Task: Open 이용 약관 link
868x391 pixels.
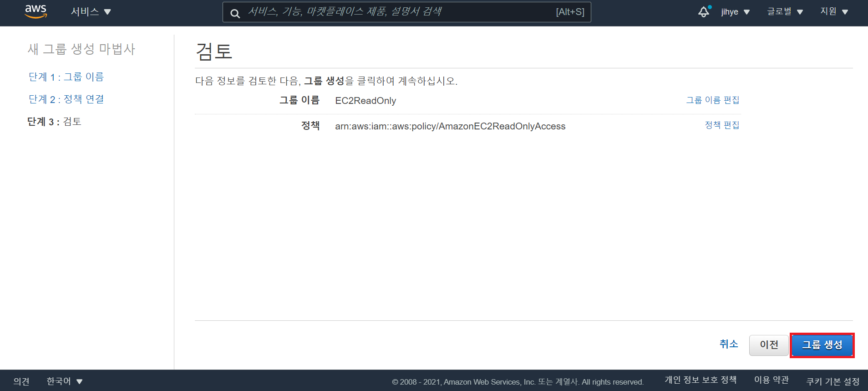Action: click(772, 380)
